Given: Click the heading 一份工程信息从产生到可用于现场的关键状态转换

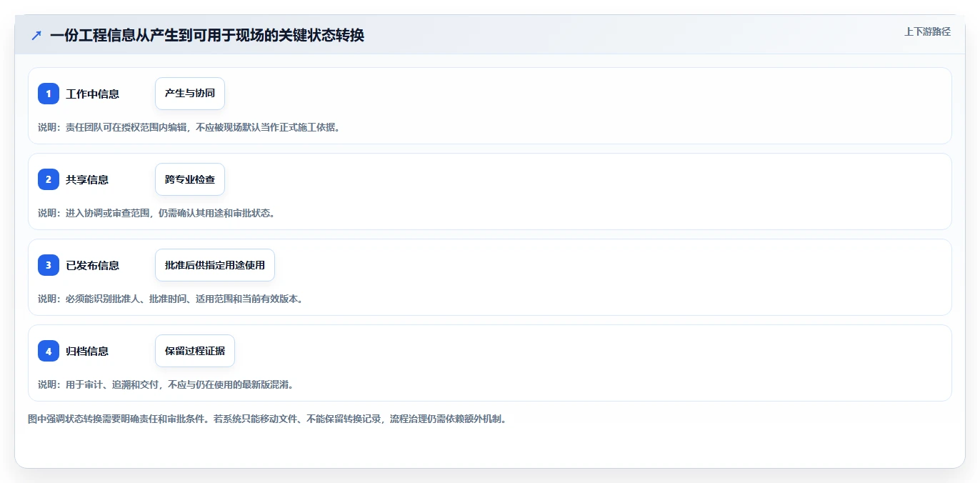Looking at the screenshot, I should click(x=207, y=35).
